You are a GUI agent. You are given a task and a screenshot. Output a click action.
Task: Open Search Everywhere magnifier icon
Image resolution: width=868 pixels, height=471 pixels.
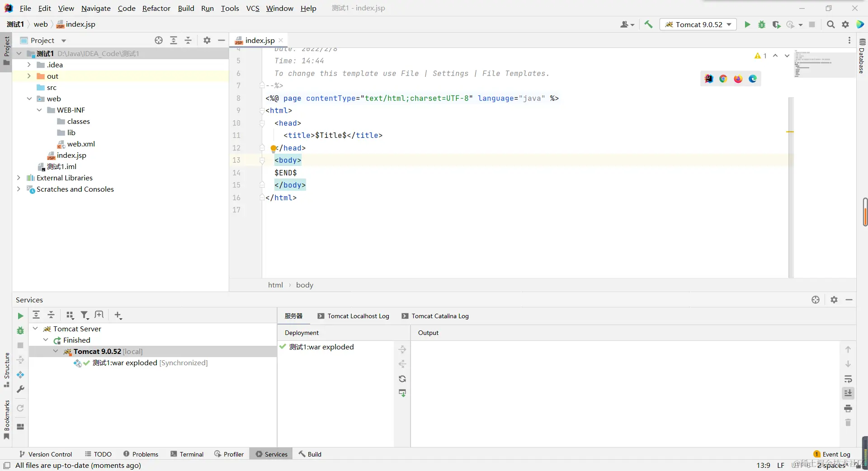(x=830, y=24)
